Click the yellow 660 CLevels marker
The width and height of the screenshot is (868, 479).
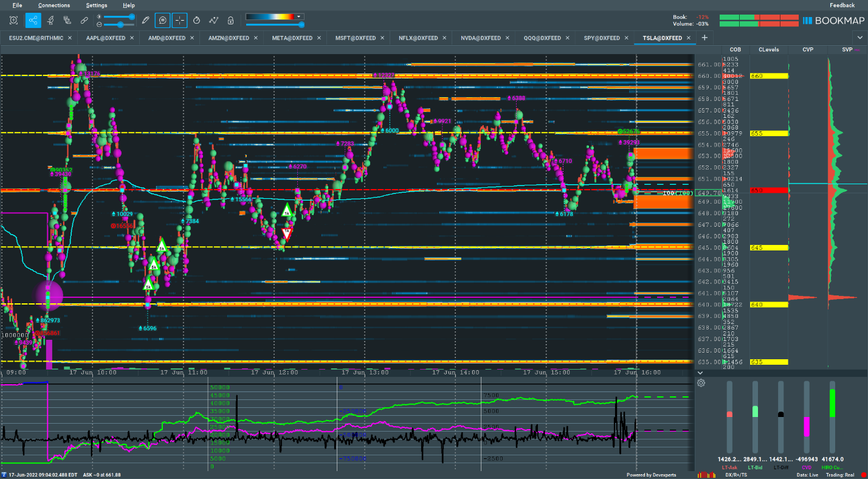coord(769,76)
